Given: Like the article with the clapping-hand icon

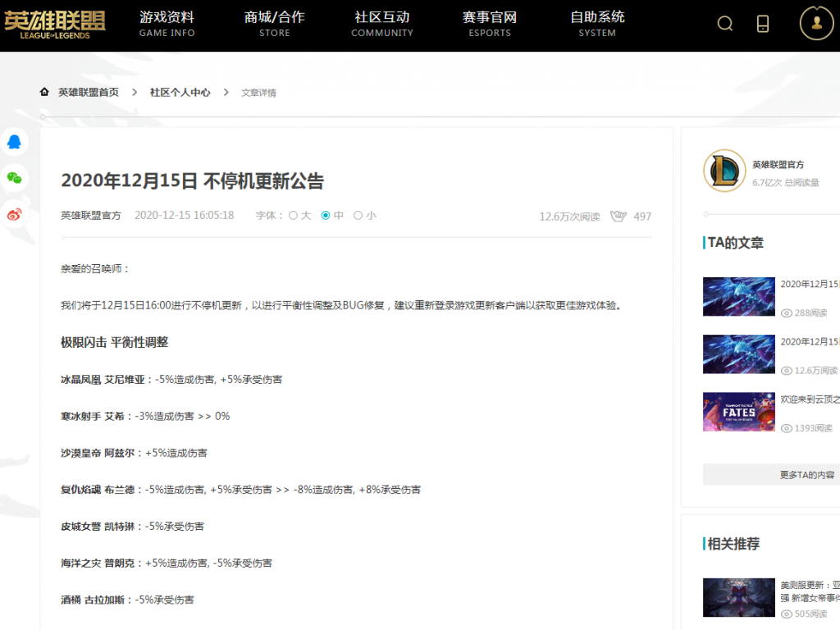Looking at the screenshot, I should tap(619, 216).
